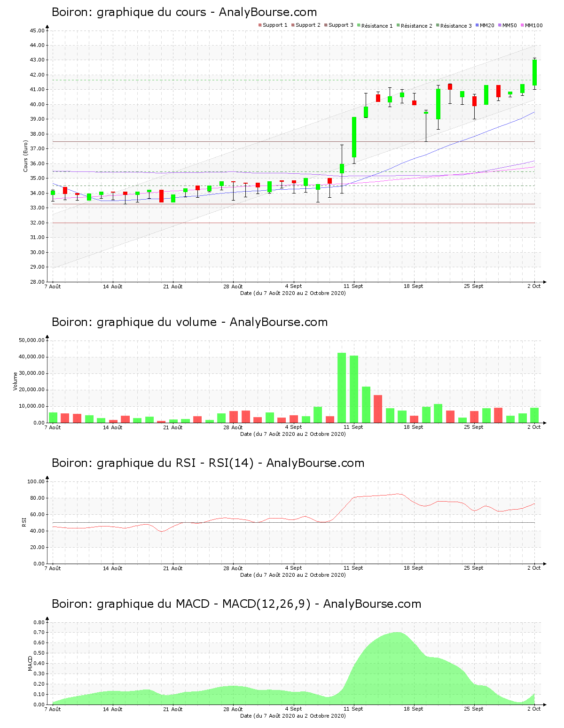Select the 'Support 2' legend label

tap(308, 25)
